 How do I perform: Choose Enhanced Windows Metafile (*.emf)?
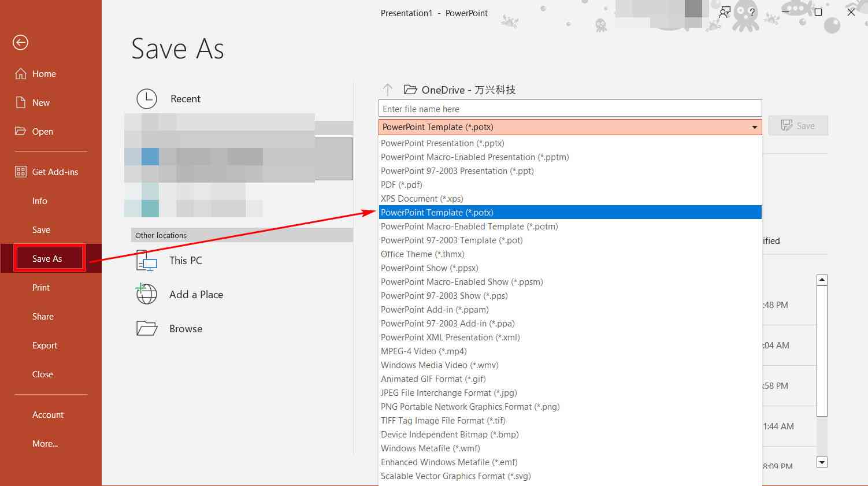[x=570, y=462]
